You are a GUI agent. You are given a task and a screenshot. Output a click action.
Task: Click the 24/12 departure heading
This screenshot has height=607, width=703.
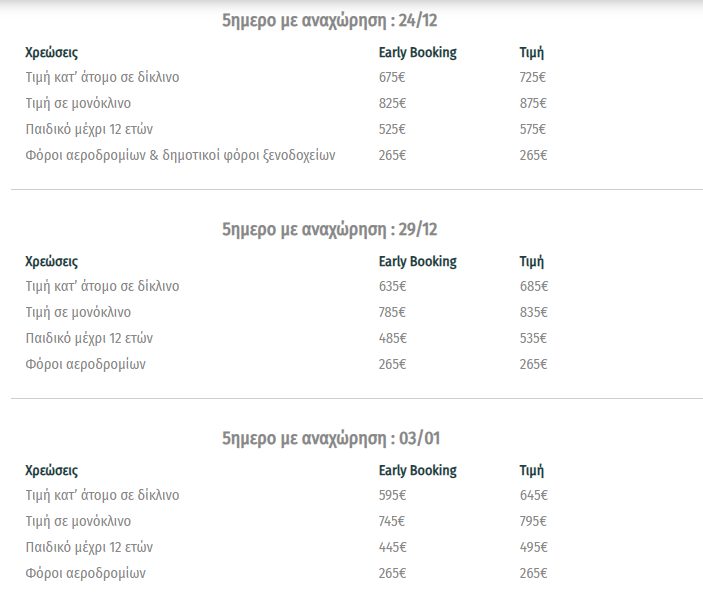[329, 21]
